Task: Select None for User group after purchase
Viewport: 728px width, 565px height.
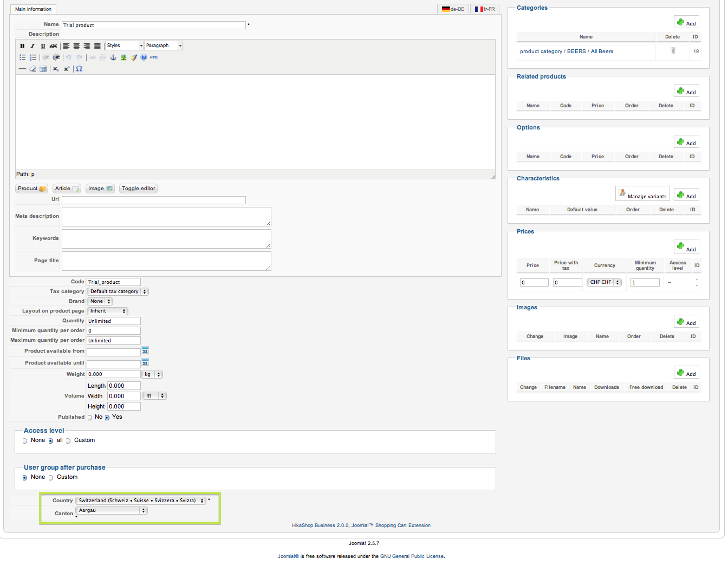Action: pos(25,478)
